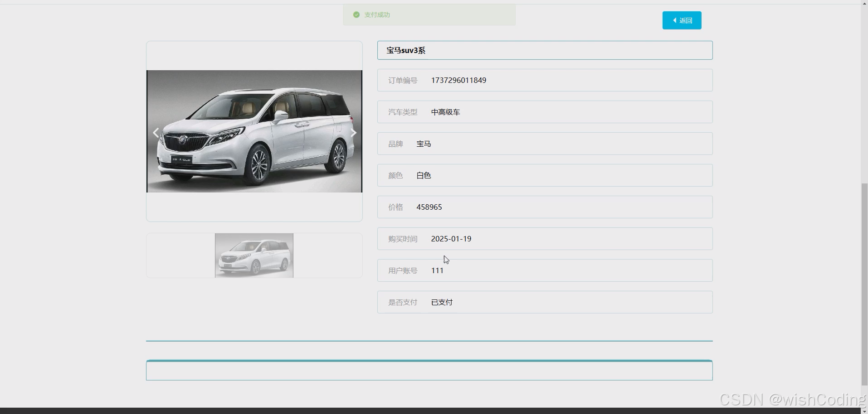Click the left carousel arrow on car image
Image resolution: width=868 pixels, height=414 pixels.
point(156,132)
